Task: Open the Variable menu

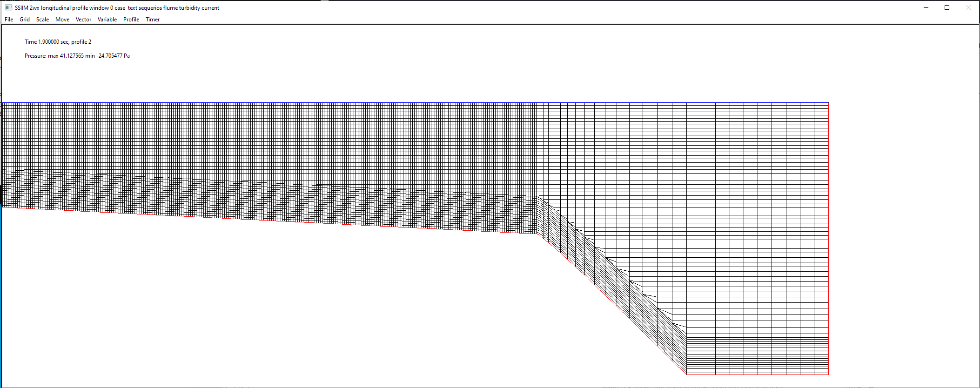Action: tap(107, 20)
